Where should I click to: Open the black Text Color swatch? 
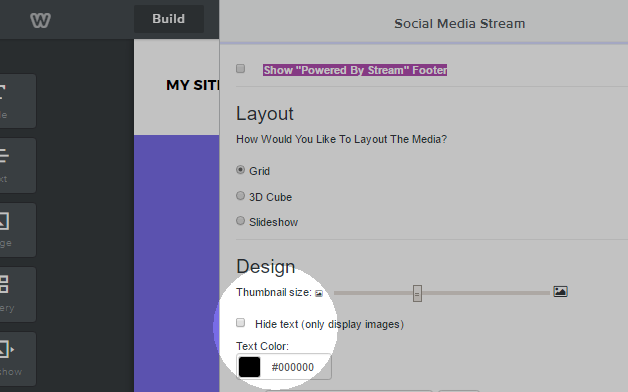pyautogui.click(x=250, y=367)
